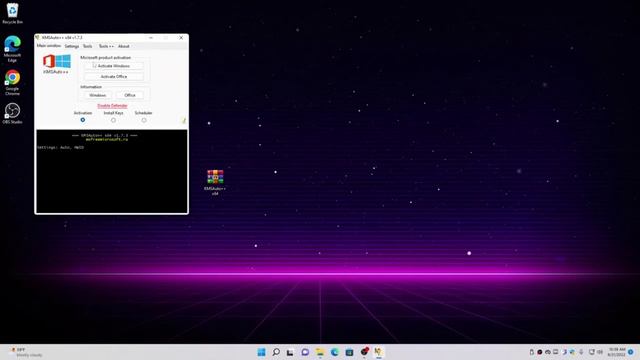Click the Activate Windows button
The width and height of the screenshot is (640, 360).
click(x=113, y=66)
